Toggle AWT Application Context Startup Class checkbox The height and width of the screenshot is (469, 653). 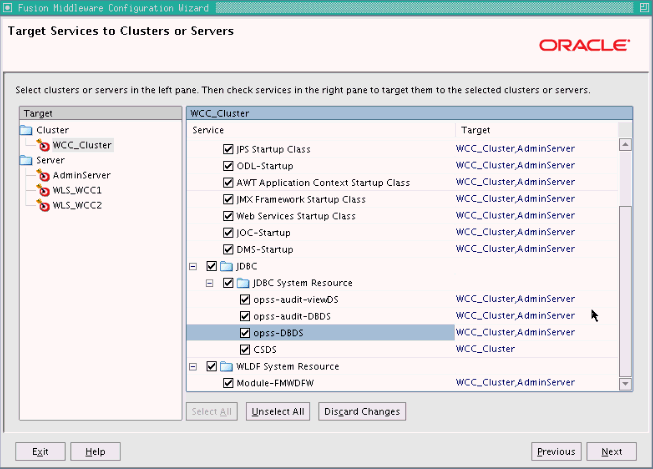[x=228, y=182]
